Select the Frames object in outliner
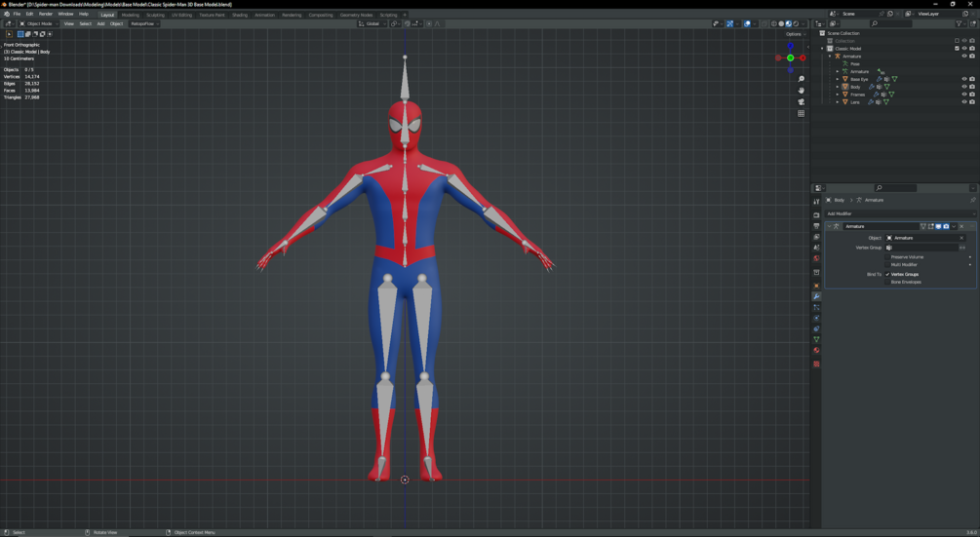 [857, 95]
